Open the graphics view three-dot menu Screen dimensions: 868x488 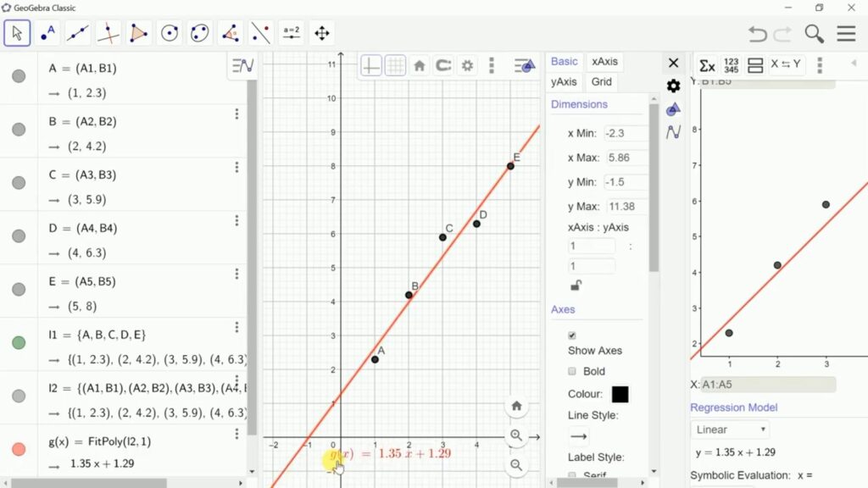tap(492, 66)
